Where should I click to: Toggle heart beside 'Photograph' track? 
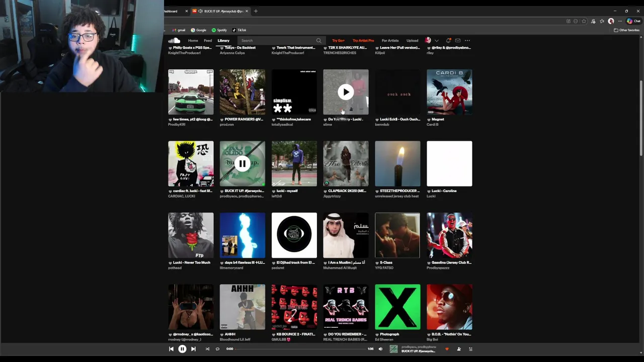(x=377, y=334)
